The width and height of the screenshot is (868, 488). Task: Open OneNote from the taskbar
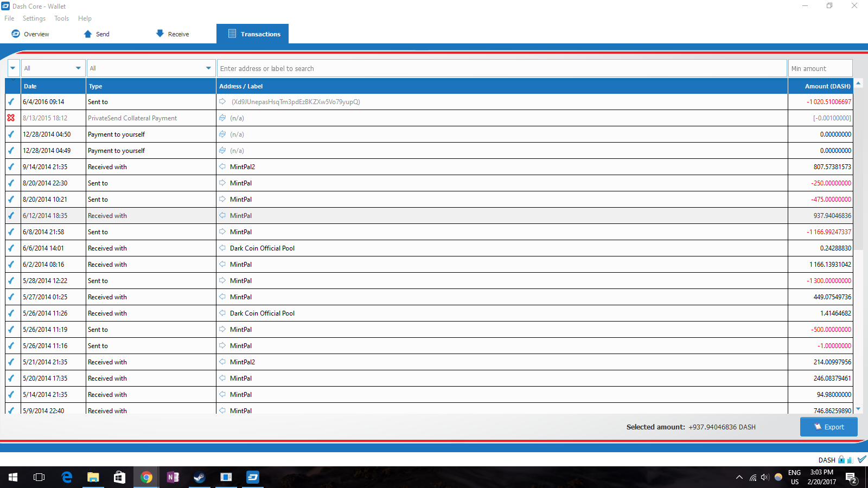pos(173,477)
